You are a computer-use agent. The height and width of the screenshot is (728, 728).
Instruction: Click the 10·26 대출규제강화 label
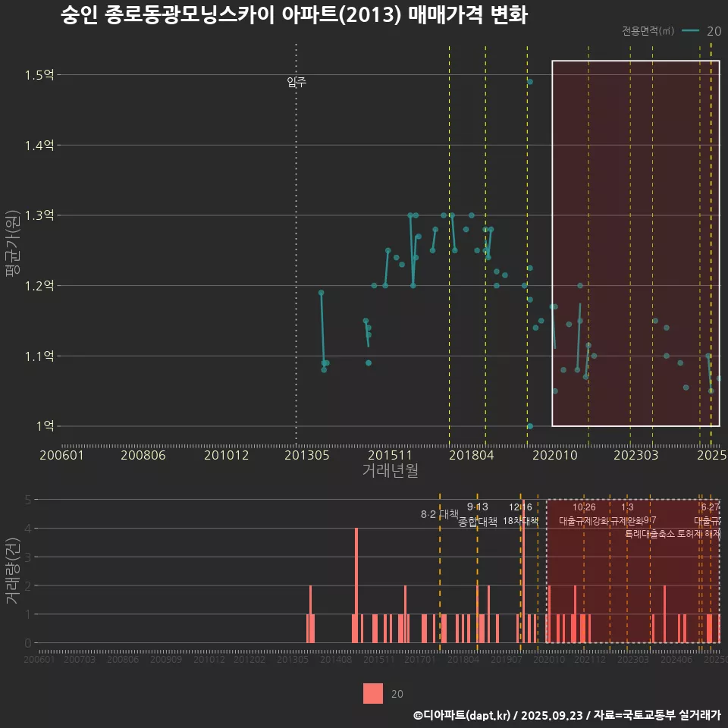[584, 514]
